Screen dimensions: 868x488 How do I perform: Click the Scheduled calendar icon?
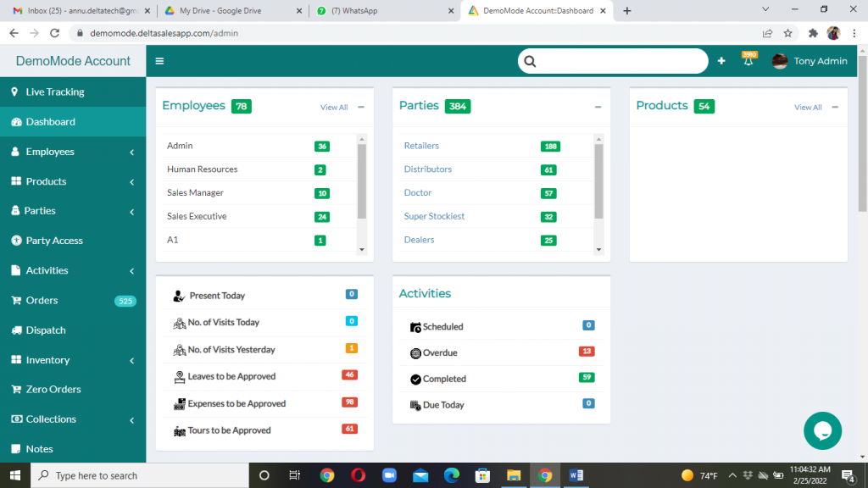(x=415, y=327)
